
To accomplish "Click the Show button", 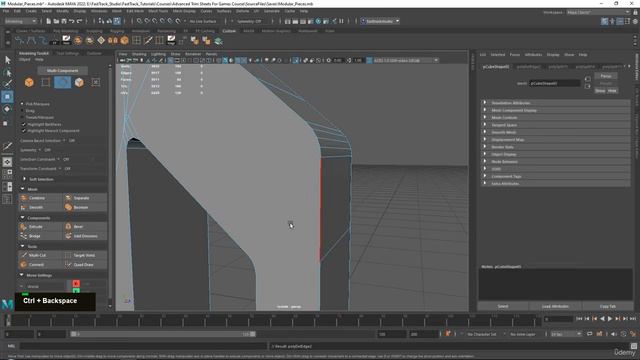I will pos(600,91).
